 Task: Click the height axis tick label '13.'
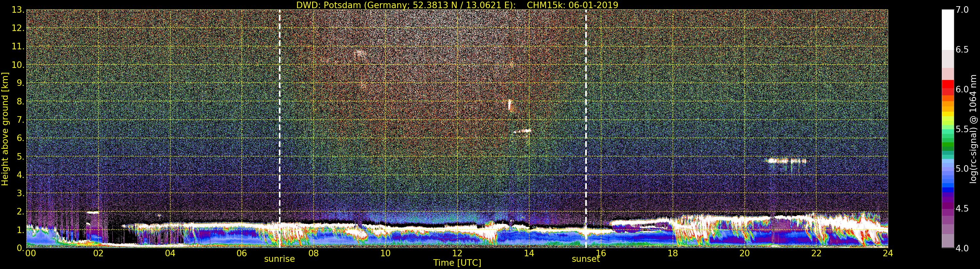[18, 10]
